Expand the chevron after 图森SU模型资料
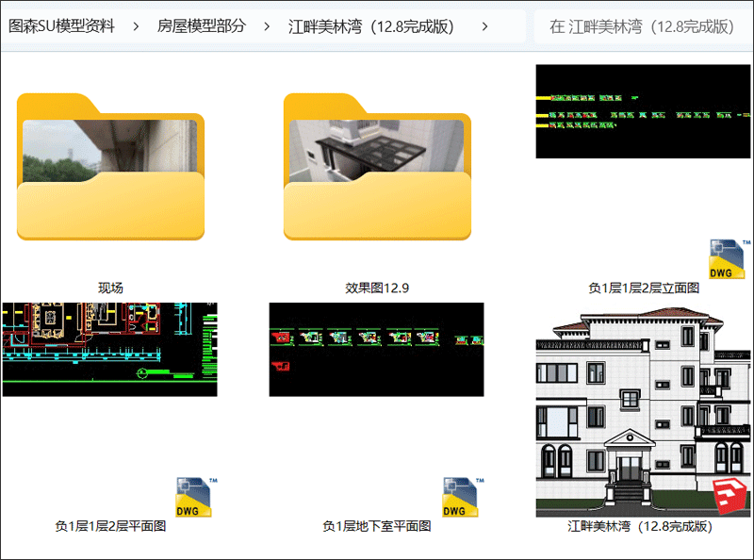The width and height of the screenshot is (754, 560). [137, 26]
